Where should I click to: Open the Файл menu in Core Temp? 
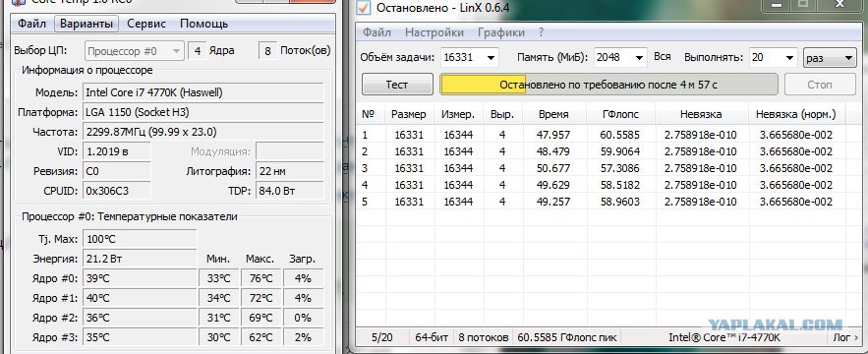pyautogui.click(x=31, y=24)
